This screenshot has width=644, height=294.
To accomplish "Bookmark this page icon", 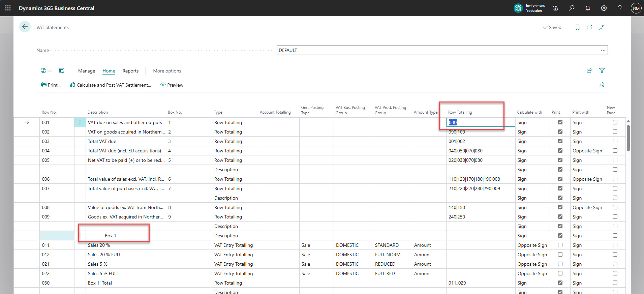I will click(578, 27).
